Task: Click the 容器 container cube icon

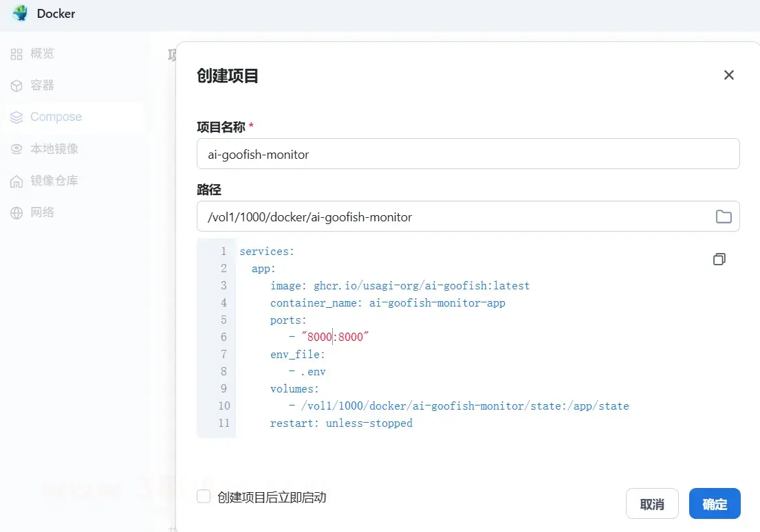Action: click(17, 86)
